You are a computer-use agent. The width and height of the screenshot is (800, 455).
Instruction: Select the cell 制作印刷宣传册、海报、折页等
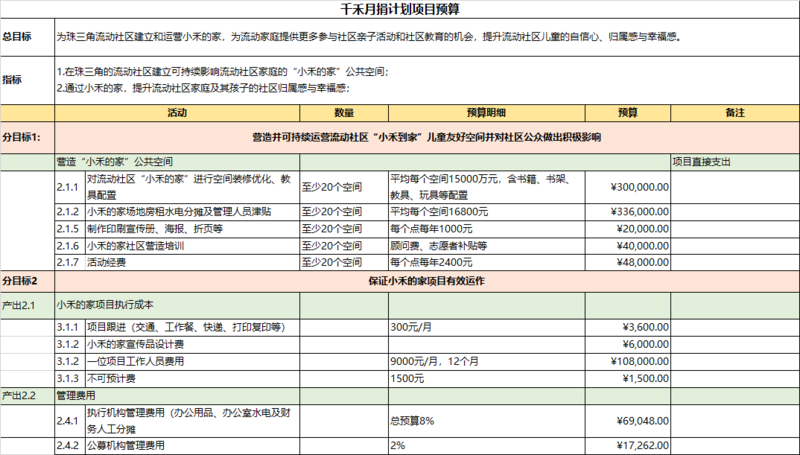click(x=192, y=229)
